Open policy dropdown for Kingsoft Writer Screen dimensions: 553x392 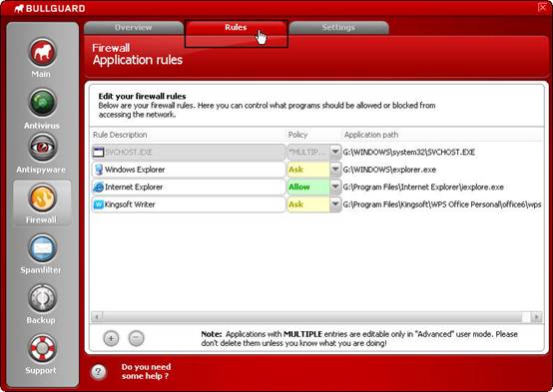point(335,204)
